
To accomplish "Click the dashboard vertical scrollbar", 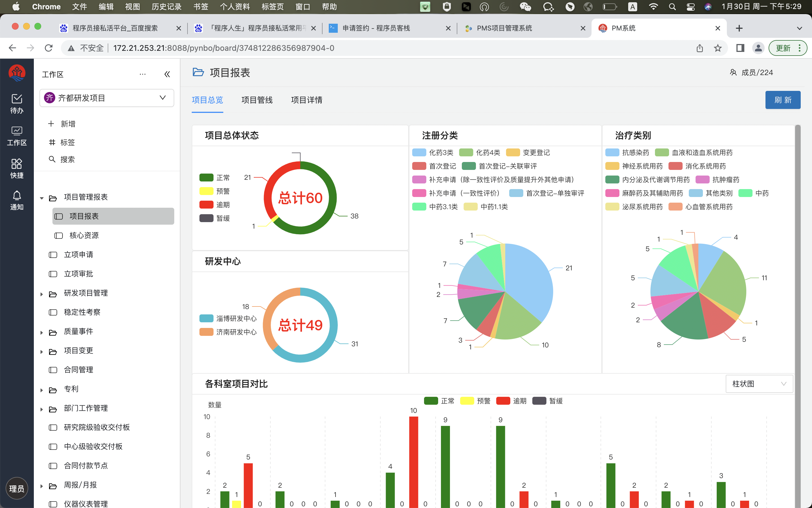I will click(798, 316).
